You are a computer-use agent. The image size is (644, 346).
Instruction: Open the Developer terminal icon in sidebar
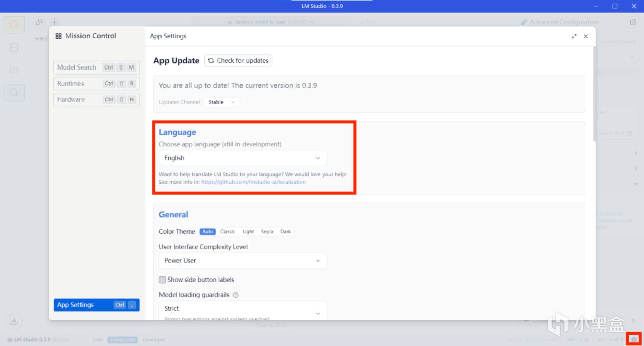(x=14, y=47)
